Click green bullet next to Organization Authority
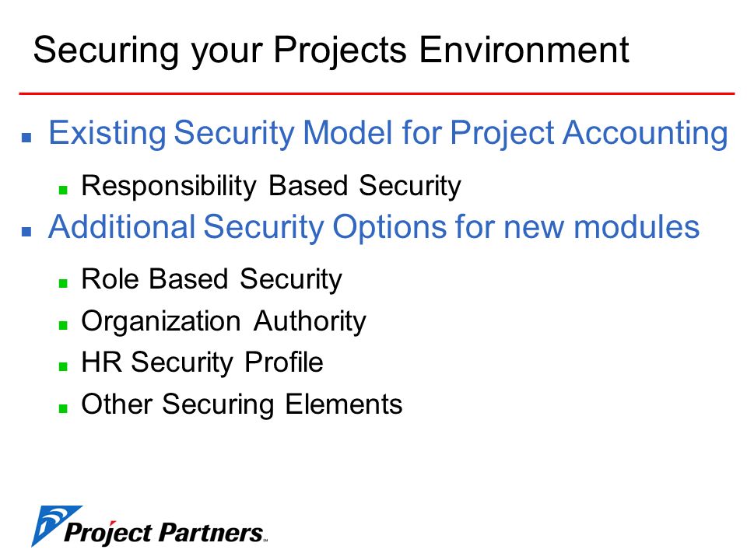The height and width of the screenshot is (560, 747). tap(63, 325)
